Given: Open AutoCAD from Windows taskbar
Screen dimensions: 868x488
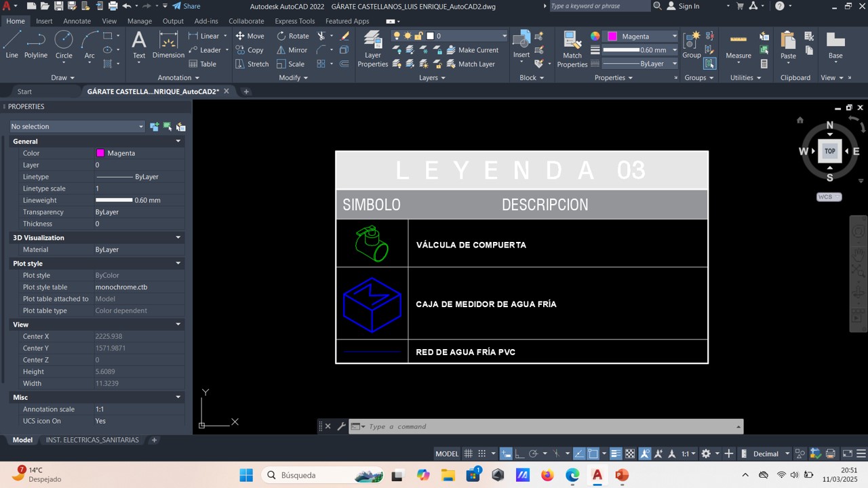Looking at the screenshot, I should click(597, 475).
